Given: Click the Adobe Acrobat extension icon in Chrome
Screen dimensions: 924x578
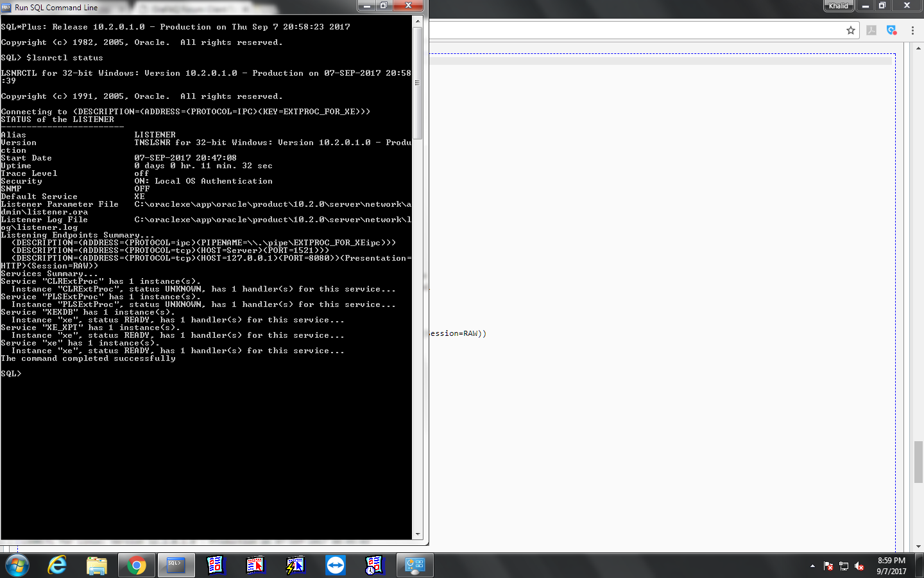Looking at the screenshot, I should (871, 30).
